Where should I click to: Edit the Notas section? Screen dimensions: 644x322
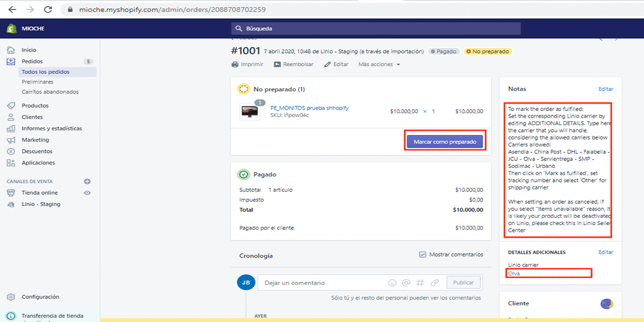pyautogui.click(x=606, y=89)
